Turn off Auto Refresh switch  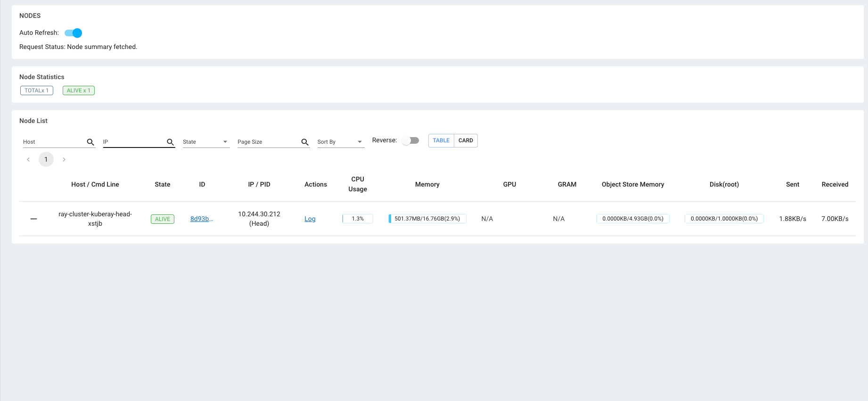point(74,33)
